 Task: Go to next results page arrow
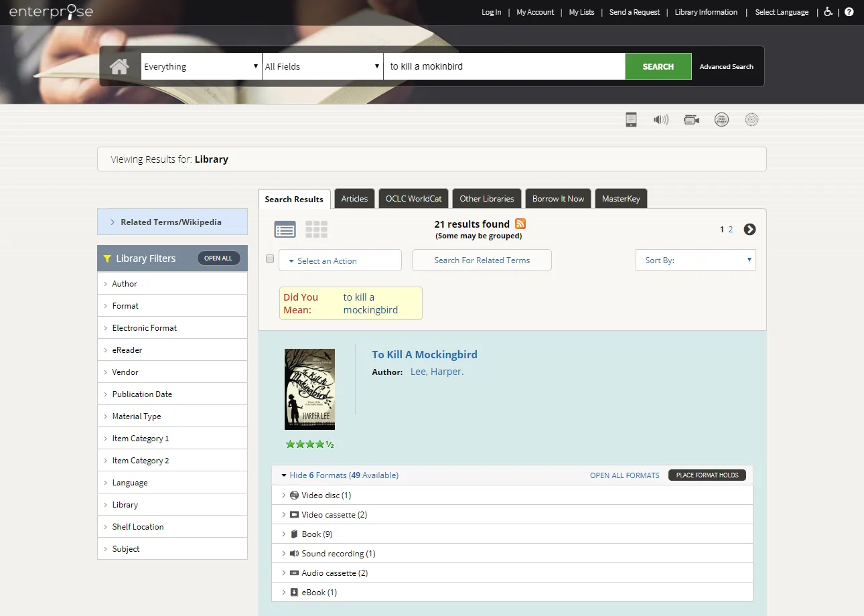click(x=749, y=229)
